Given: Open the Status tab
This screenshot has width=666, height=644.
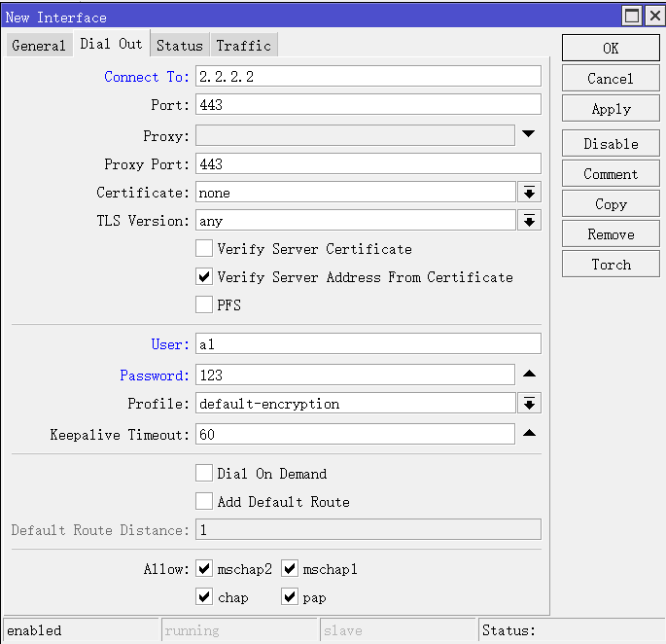Looking at the screenshot, I should coord(180,46).
